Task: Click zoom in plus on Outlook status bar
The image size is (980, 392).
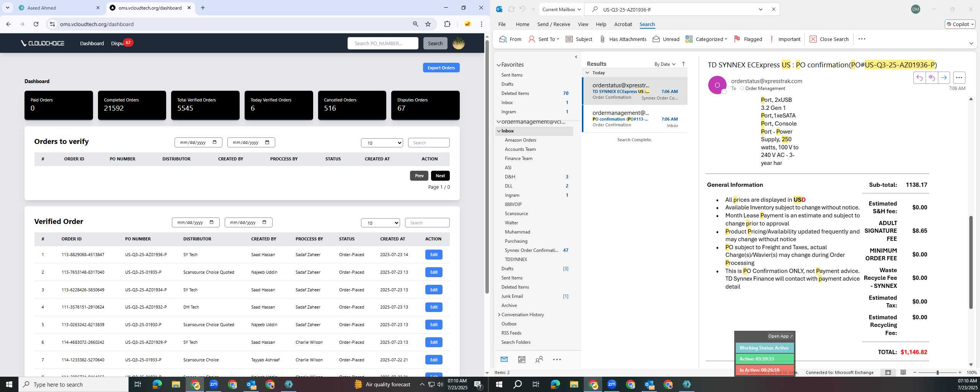Action: point(960,372)
